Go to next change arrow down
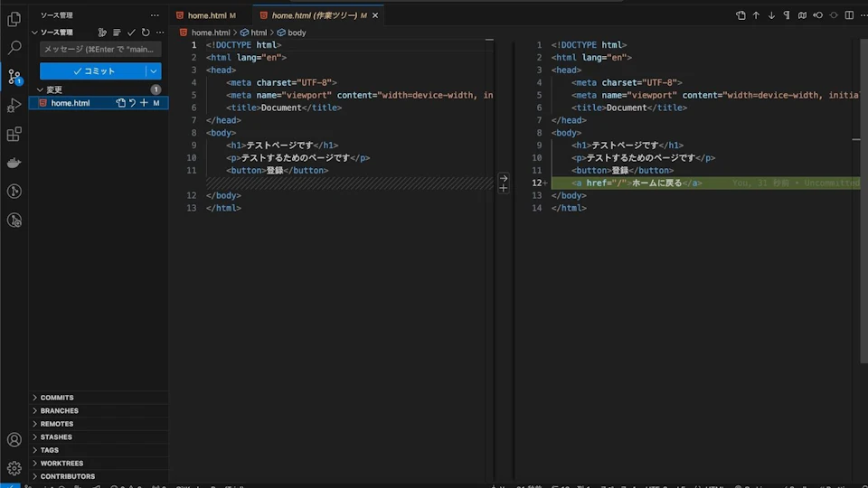The width and height of the screenshot is (868, 488). (x=771, y=15)
